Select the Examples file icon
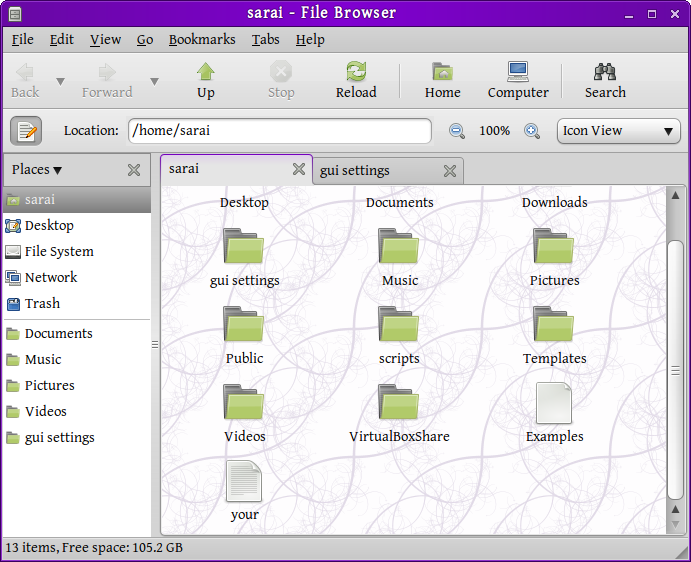This screenshot has height=562, width=691. tap(554, 403)
